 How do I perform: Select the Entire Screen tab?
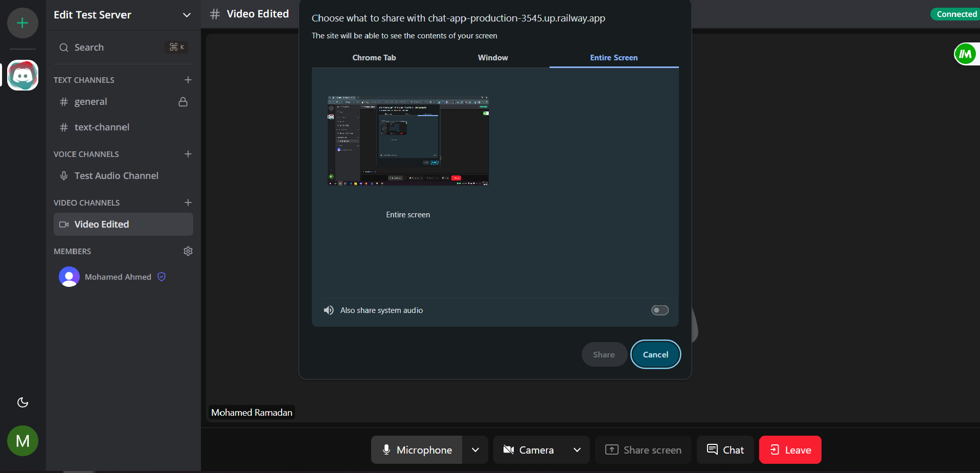coord(614,58)
